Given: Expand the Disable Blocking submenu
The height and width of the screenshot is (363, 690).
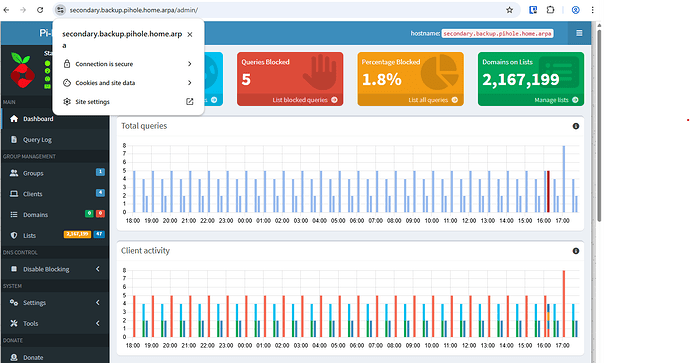Looking at the screenshot, I should [55, 269].
